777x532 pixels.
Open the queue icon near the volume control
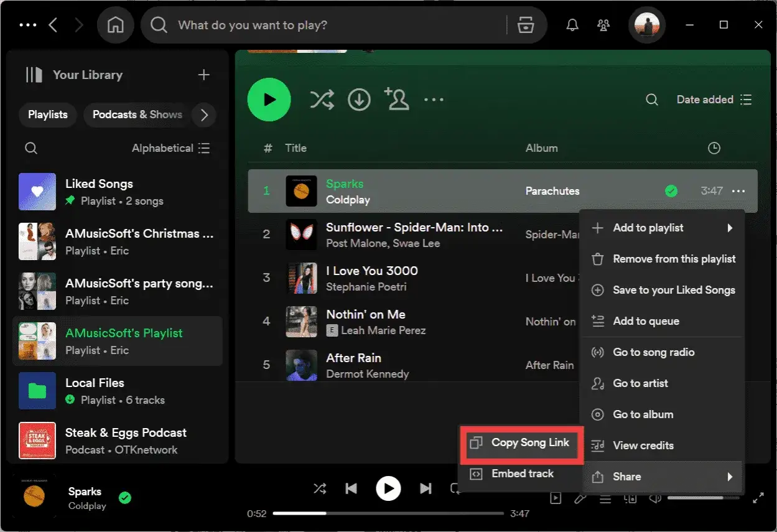[x=605, y=498]
